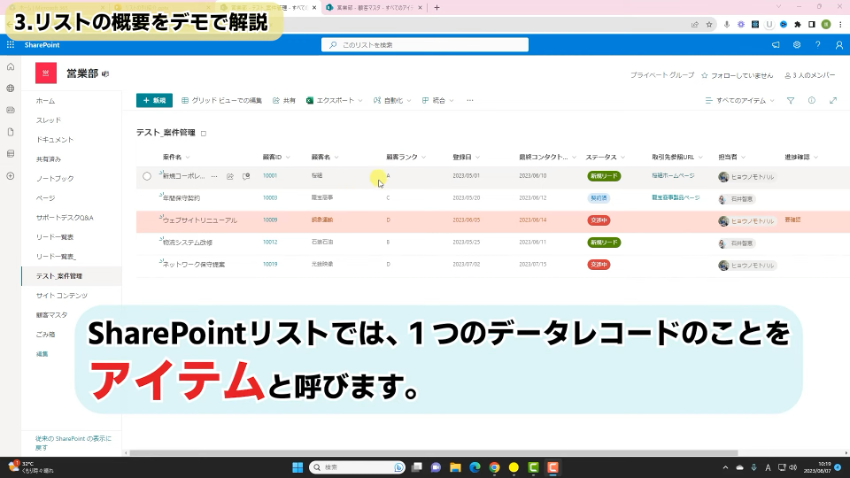Select the 新規コーポレ row radio circle
This screenshot has width=850, height=478.
pos(147,176)
